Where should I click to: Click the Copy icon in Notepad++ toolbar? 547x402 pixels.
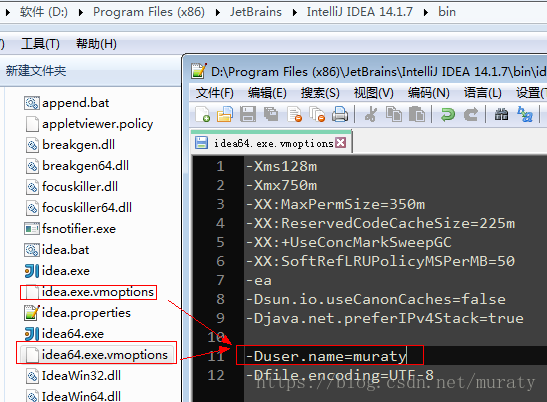394,114
